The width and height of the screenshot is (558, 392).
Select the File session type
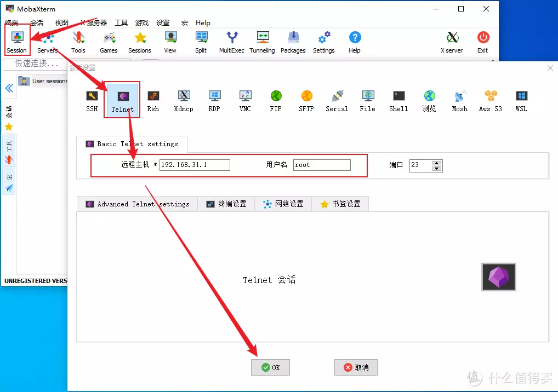368,101
